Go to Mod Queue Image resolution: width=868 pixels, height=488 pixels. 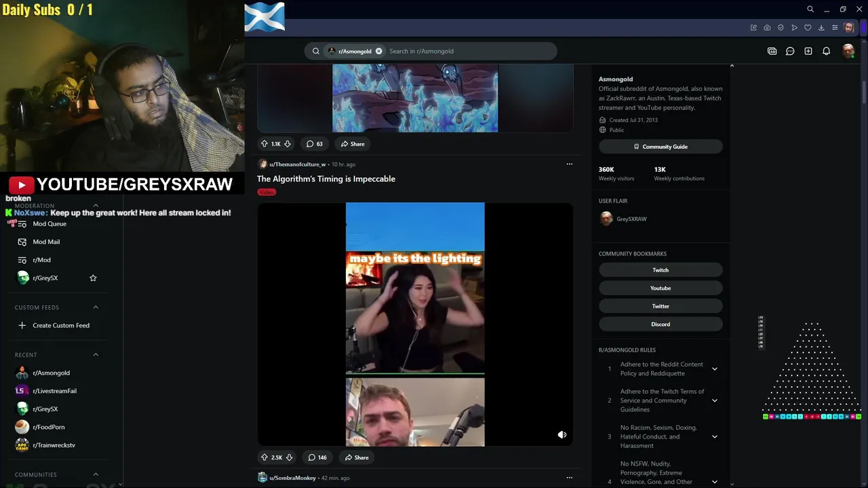(x=50, y=224)
